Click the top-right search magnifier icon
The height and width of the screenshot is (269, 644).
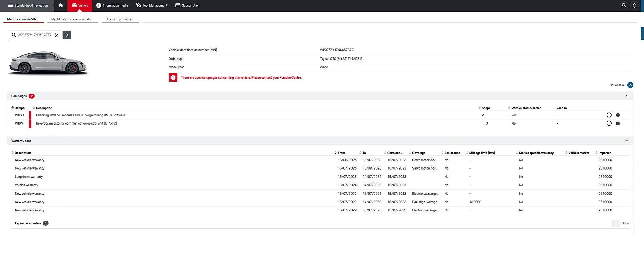pyautogui.click(x=624, y=5)
